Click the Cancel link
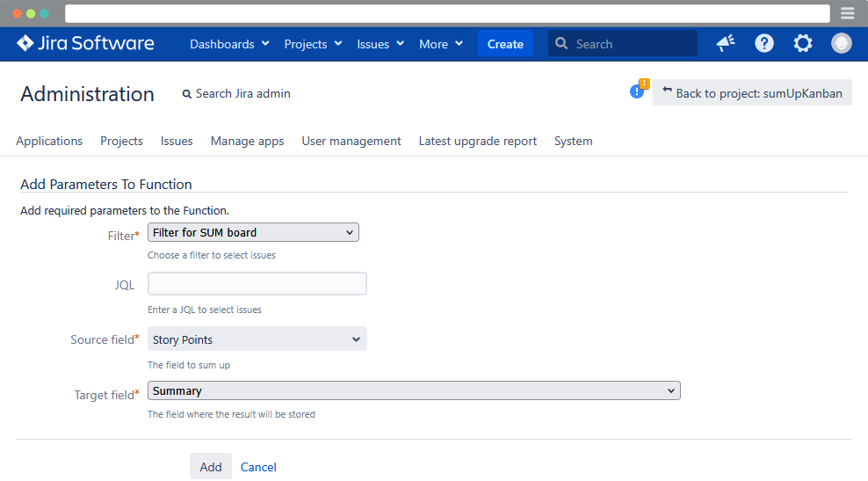This screenshot has width=868, height=481. 258,467
